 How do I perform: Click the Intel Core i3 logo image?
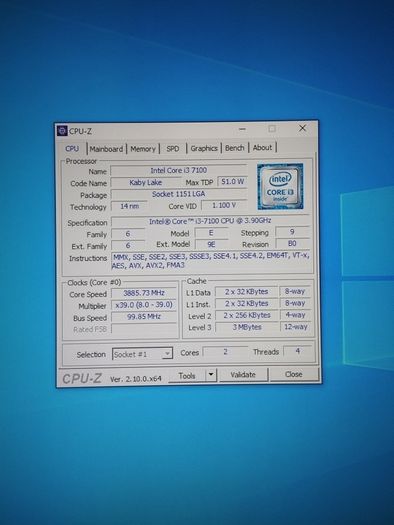280,186
